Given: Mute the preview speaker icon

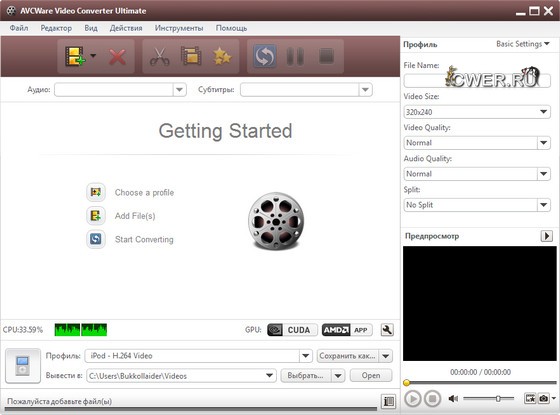Looking at the screenshot, I should pos(454,398).
